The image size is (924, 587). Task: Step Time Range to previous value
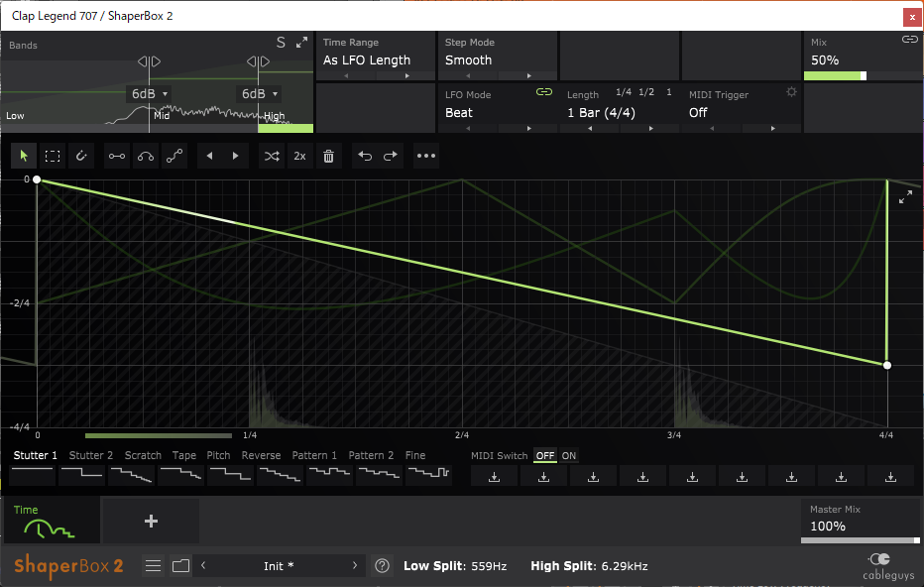pyautogui.click(x=347, y=76)
